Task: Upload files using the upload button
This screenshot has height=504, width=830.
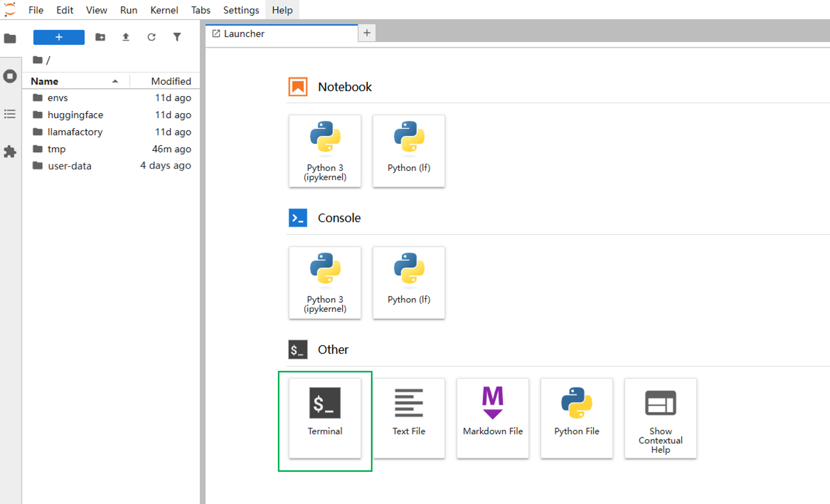Action: (126, 37)
